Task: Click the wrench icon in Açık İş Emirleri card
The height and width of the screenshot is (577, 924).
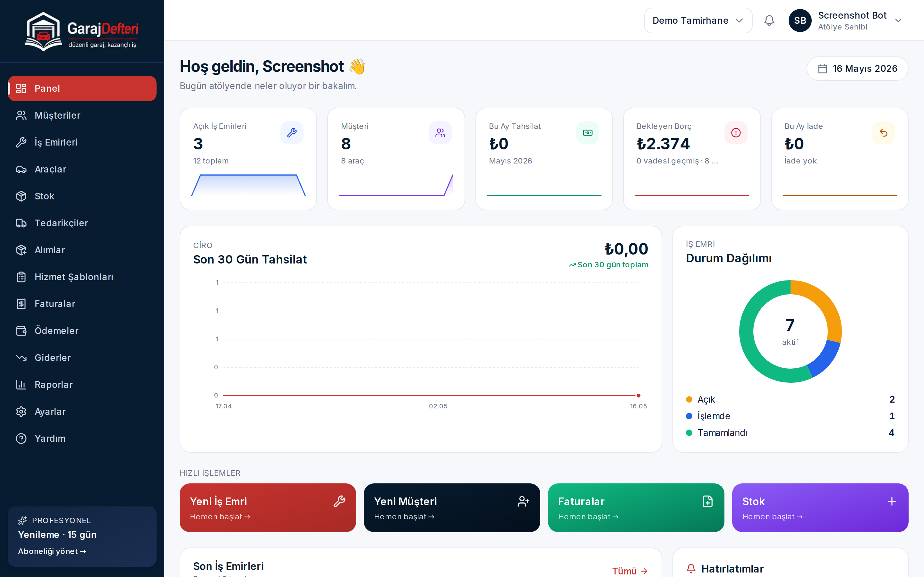Action: click(x=292, y=133)
